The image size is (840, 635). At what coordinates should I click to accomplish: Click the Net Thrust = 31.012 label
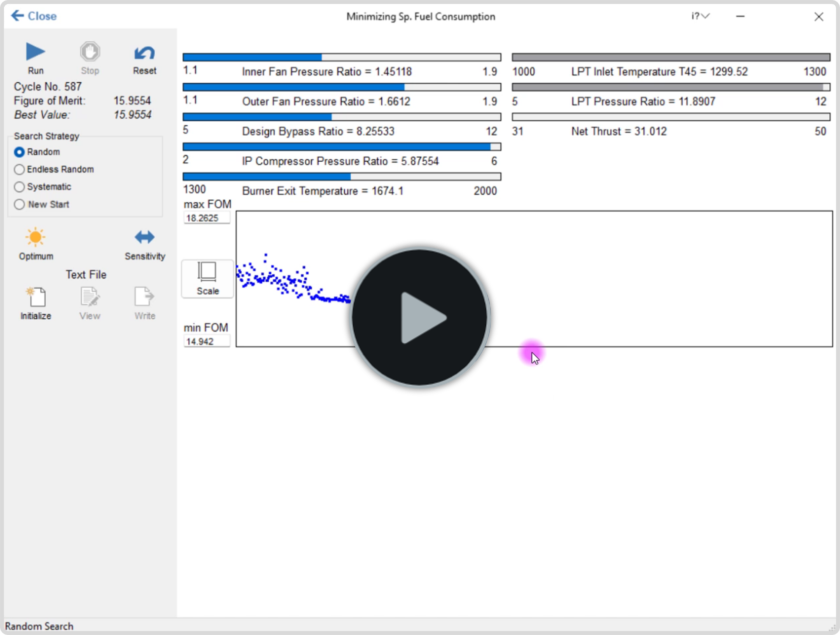(619, 131)
